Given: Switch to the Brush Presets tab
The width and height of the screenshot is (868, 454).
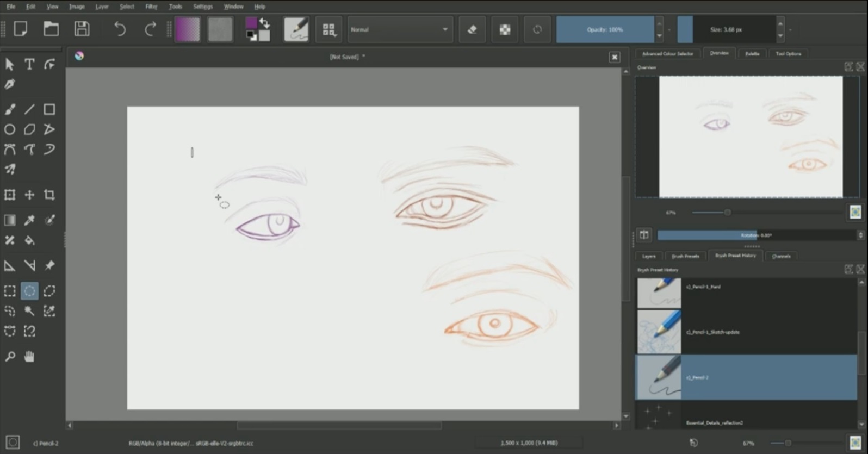Looking at the screenshot, I should [685, 256].
